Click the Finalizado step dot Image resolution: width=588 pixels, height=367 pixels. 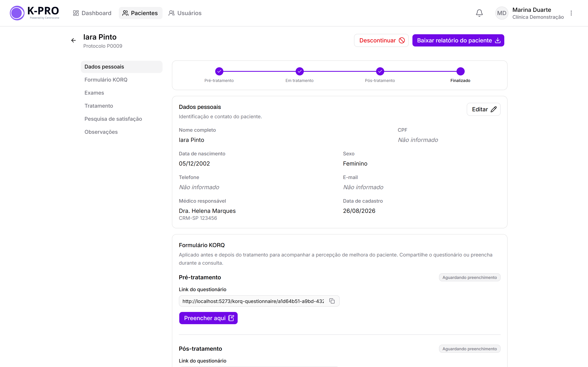pos(460,71)
